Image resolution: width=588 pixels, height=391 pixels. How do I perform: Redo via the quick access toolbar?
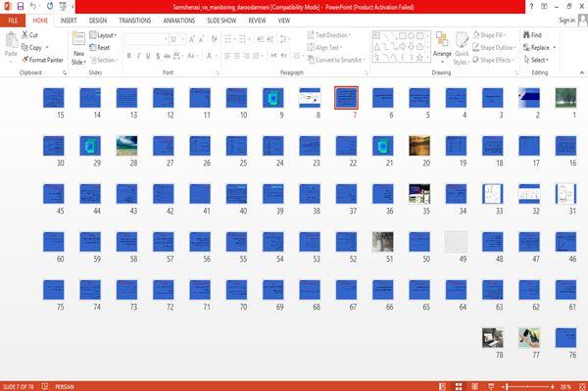click(50, 7)
